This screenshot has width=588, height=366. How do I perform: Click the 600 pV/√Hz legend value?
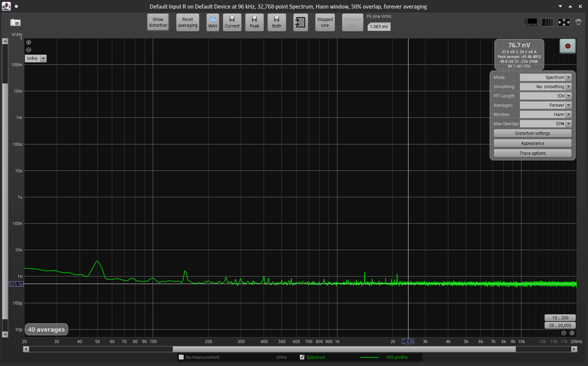pos(397,357)
